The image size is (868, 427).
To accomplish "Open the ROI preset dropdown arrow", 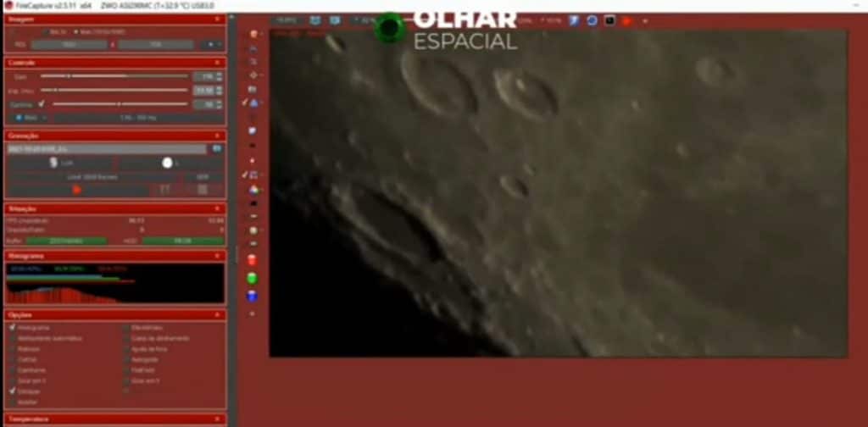I will tap(212, 45).
